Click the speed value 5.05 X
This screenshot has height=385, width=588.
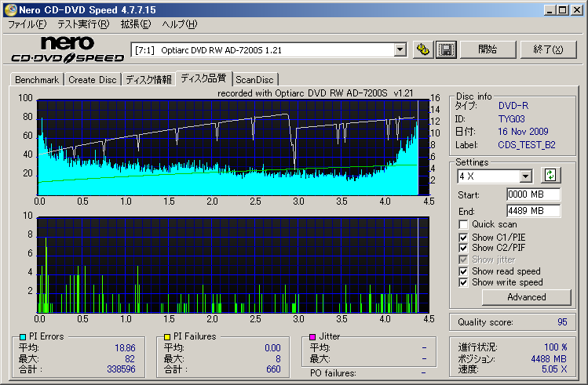[554, 369]
